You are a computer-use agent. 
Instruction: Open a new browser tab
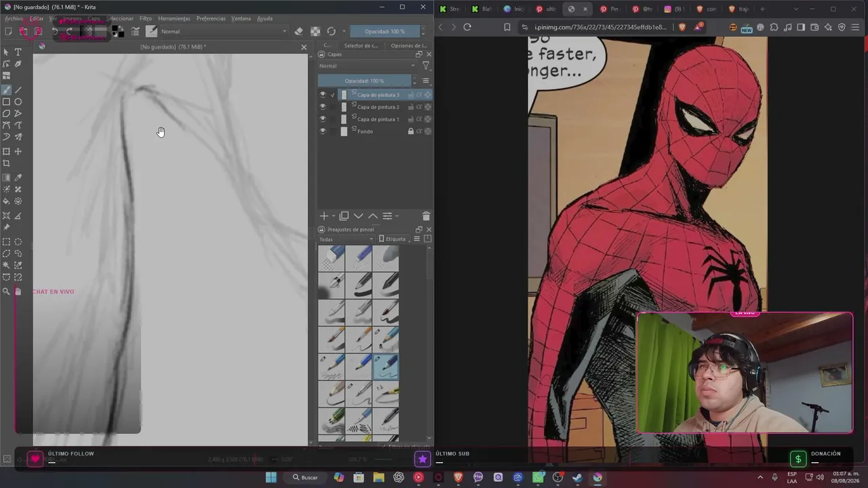pyautogui.click(x=762, y=9)
